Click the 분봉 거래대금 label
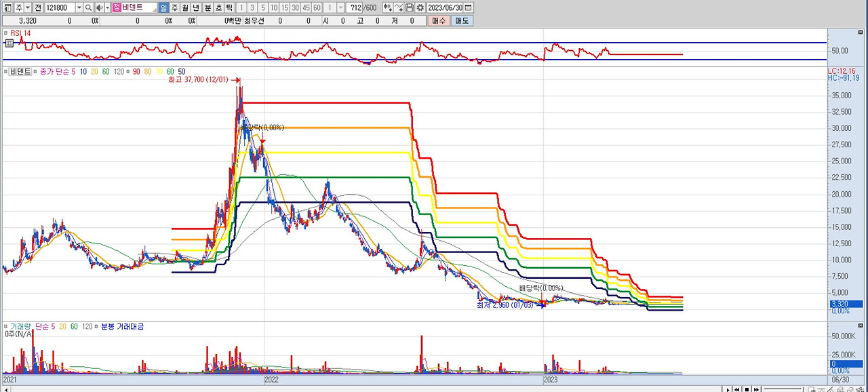The width and height of the screenshot is (868, 392). click(122, 326)
